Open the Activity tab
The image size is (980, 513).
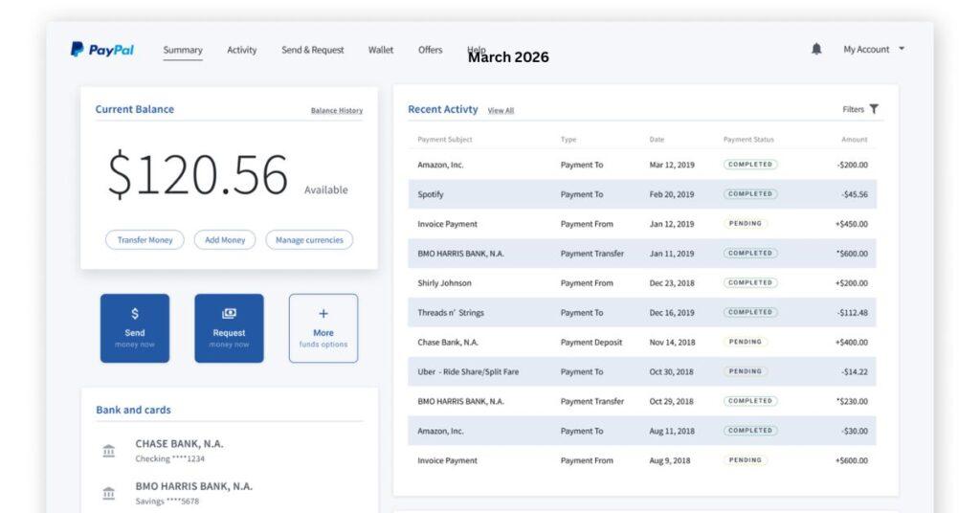241,50
